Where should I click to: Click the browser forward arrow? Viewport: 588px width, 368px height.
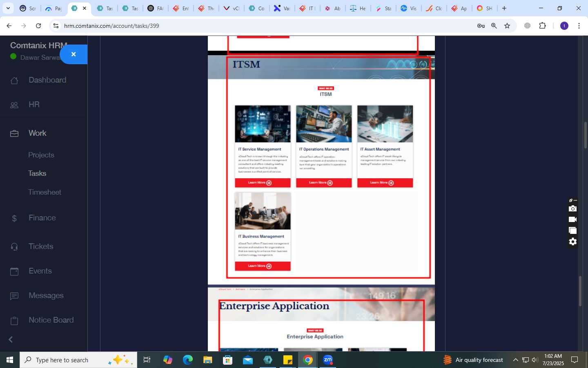(x=24, y=26)
